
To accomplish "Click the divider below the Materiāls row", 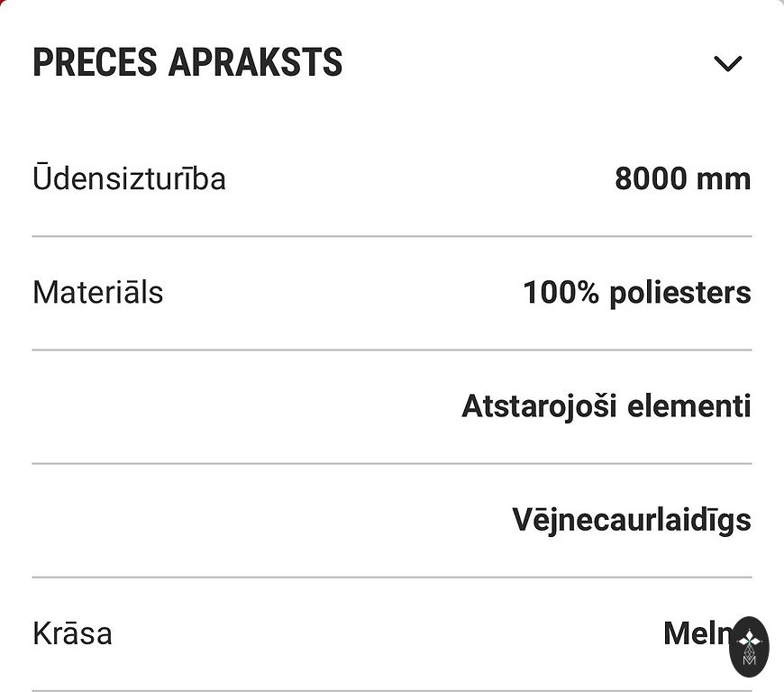I will (x=392, y=350).
